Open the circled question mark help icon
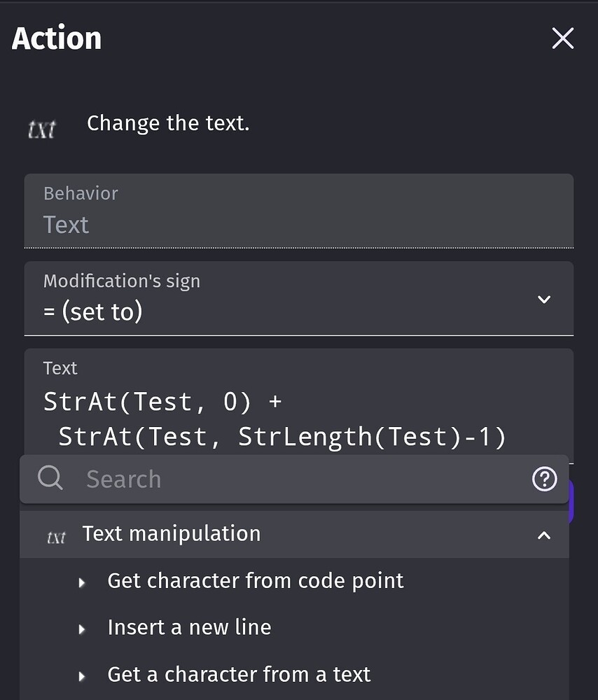Viewport: 598px width, 700px height. pyautogui.click(x=544, y=479)
